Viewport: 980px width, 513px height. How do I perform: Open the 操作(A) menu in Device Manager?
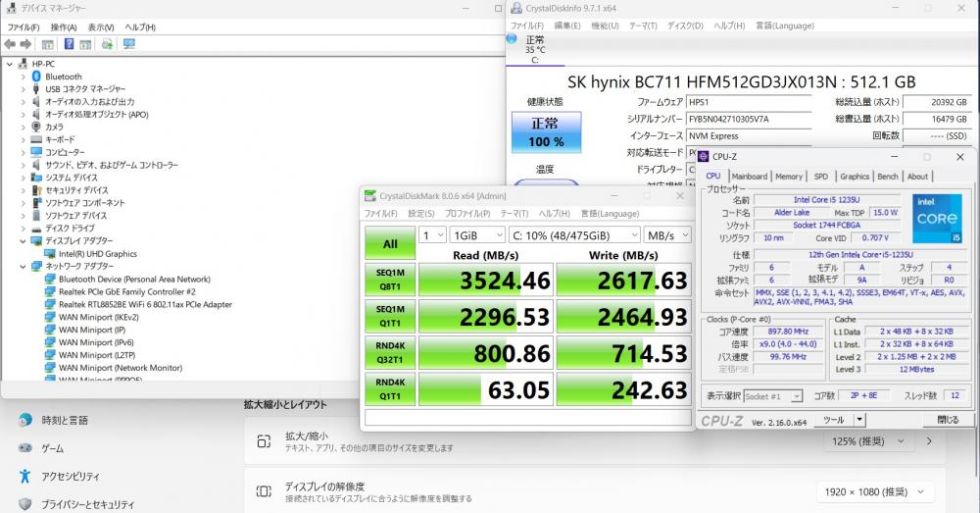(64, 27)
